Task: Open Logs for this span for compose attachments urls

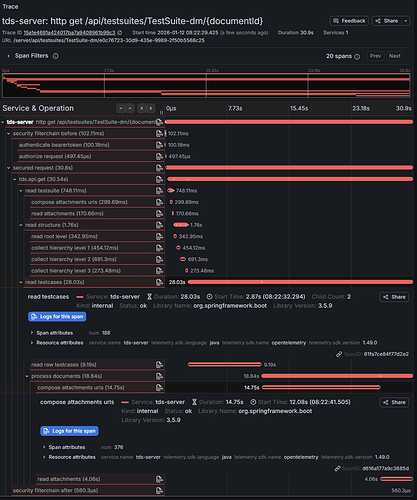Action: [69, 431]
